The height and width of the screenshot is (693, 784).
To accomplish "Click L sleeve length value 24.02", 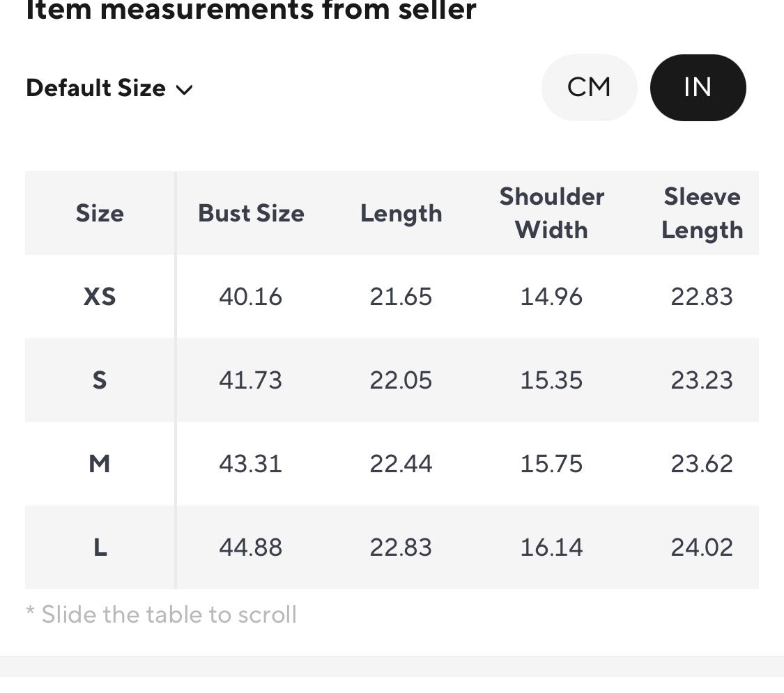I will pyautogui.click(x=702, y=547).
